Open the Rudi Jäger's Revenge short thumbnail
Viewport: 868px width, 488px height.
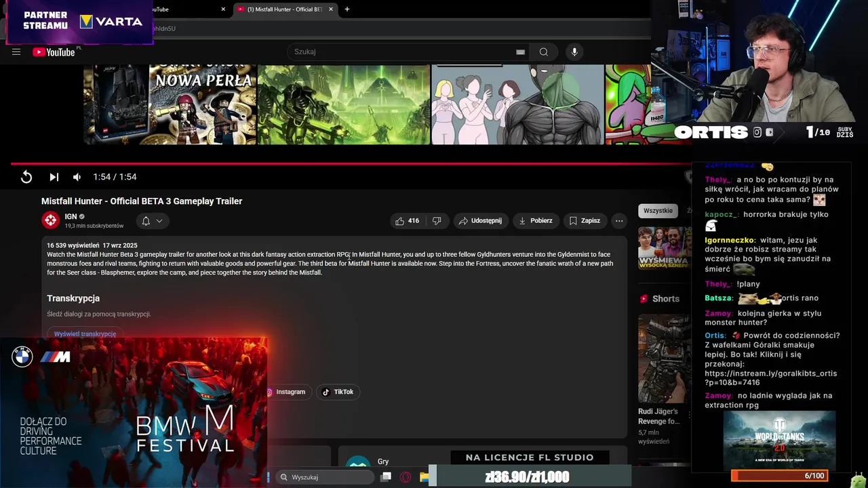pos(665,359)
